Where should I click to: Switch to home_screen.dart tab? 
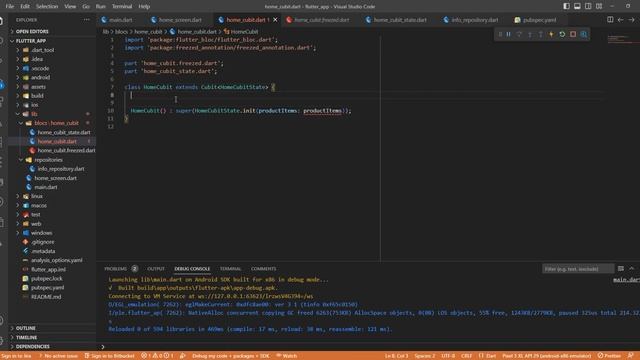pyautogui.click(x=180, y=20)
